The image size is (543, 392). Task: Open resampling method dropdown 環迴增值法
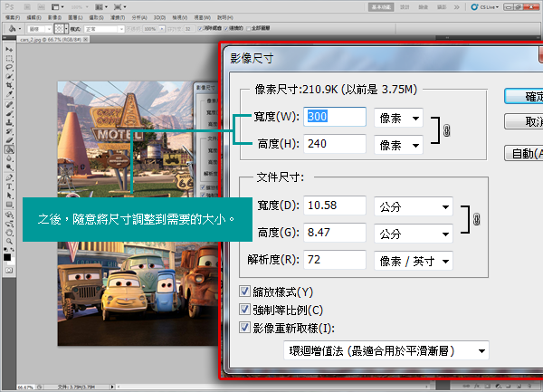(x=386, y=350)
